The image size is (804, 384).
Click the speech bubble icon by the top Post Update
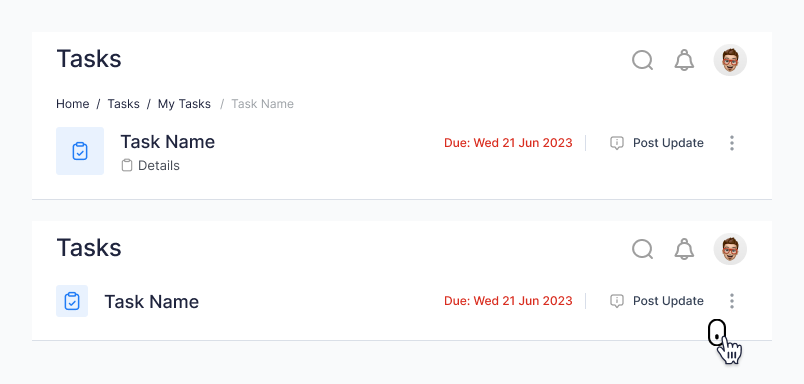pos(616,143)
